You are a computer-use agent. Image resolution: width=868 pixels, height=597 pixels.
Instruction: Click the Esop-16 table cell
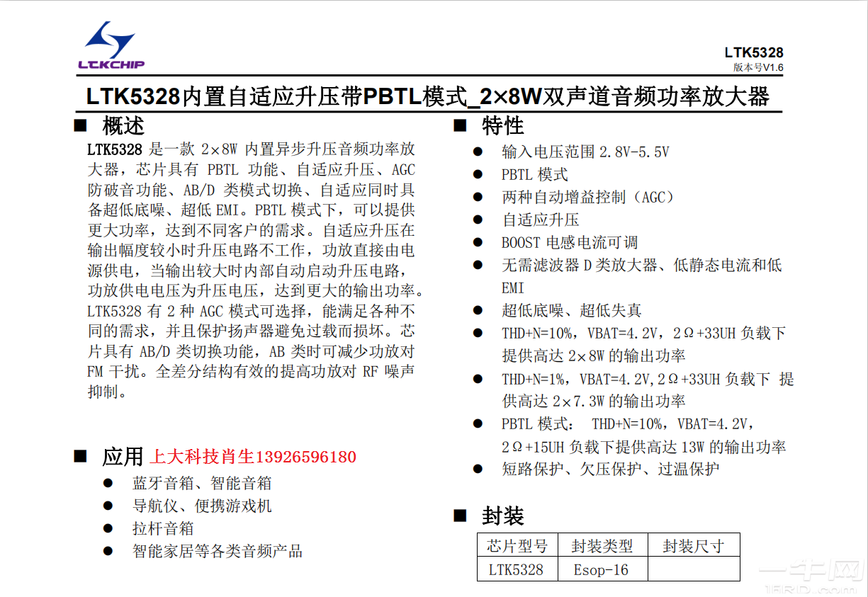pos(601,569)
